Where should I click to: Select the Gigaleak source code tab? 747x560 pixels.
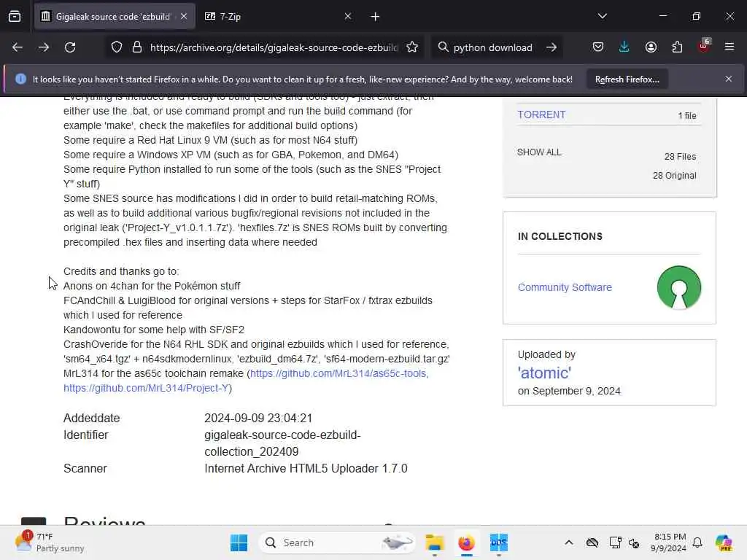tap(115, 17)
